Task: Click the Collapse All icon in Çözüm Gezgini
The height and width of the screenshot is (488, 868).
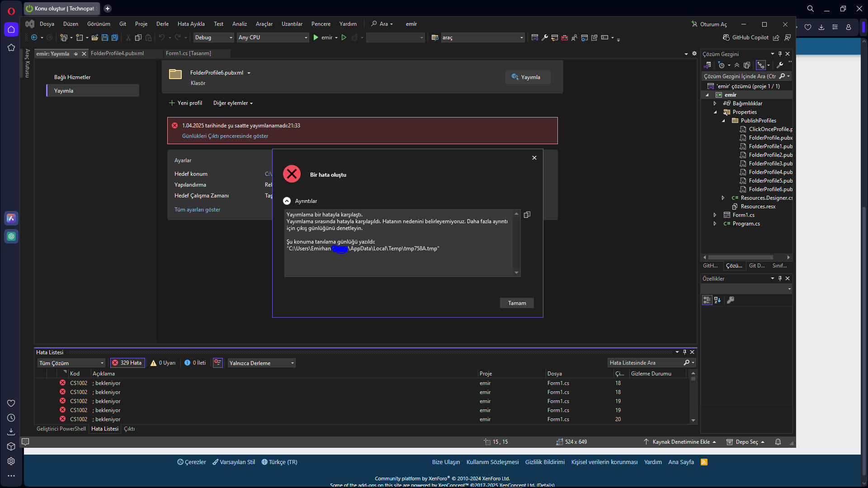Action: tap(737, 65)
